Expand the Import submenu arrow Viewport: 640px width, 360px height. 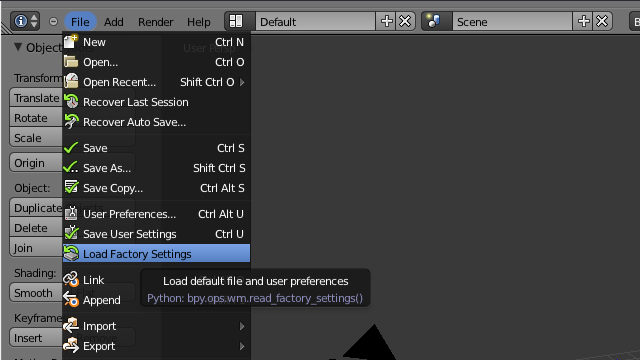[242, 326]
